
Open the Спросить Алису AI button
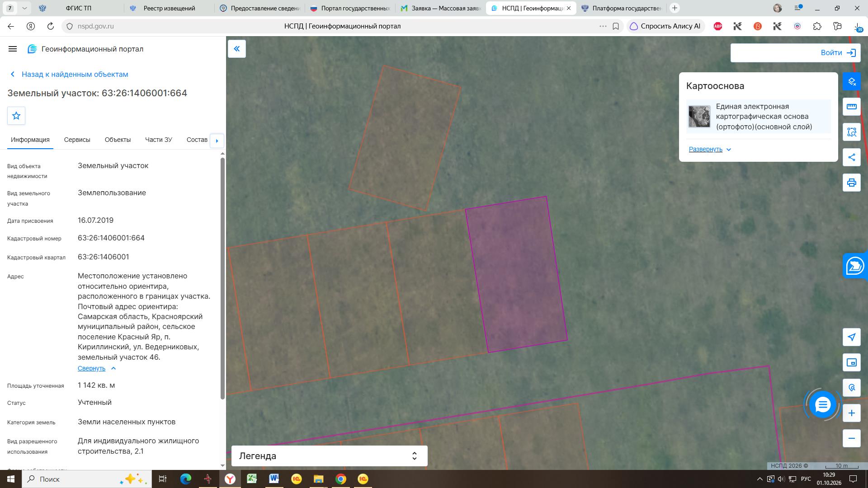[x=665, y=26]
